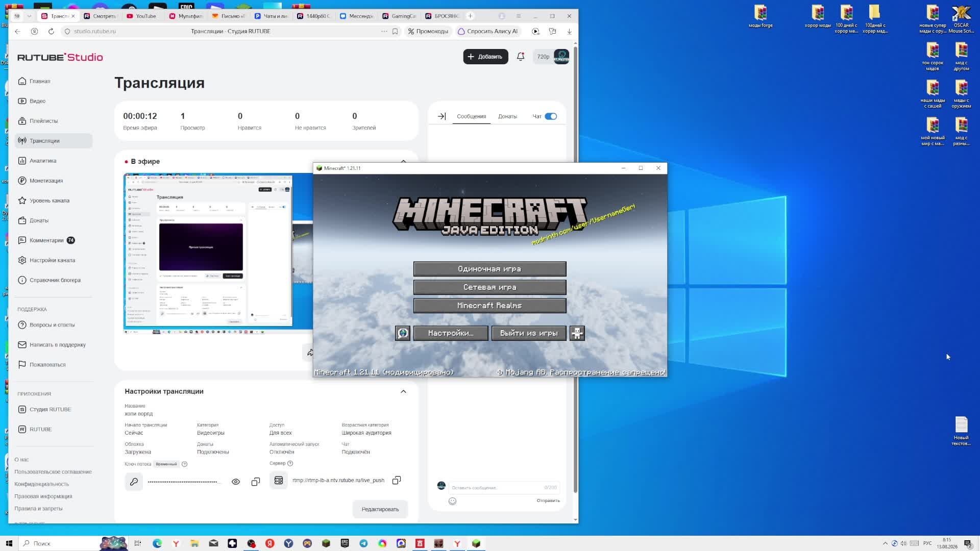Screen dimensions: 980x551
Task: Click the studio.rutube.ru address bar
Action: point(95,31)
